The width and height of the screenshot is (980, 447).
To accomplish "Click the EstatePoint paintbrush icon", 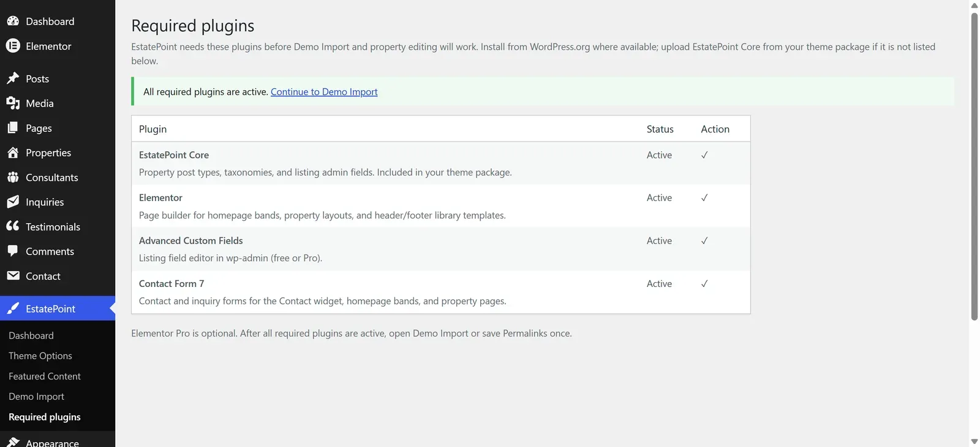I will [13, 308].
